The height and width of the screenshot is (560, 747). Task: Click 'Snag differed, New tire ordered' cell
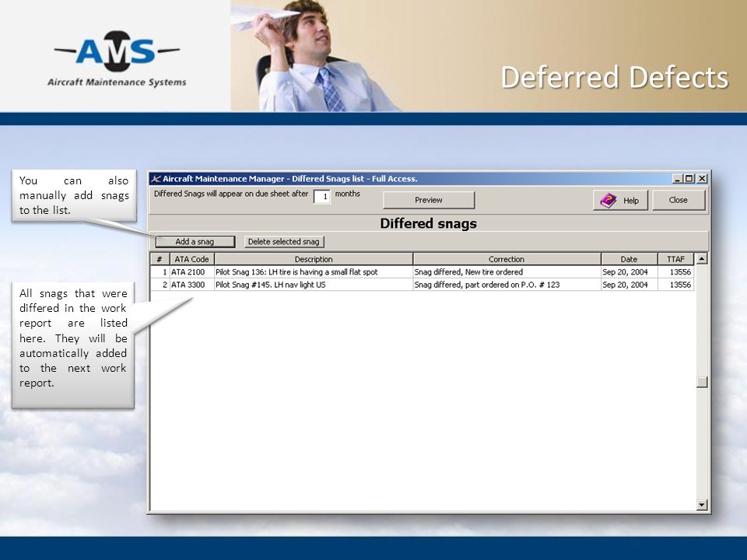507,272
